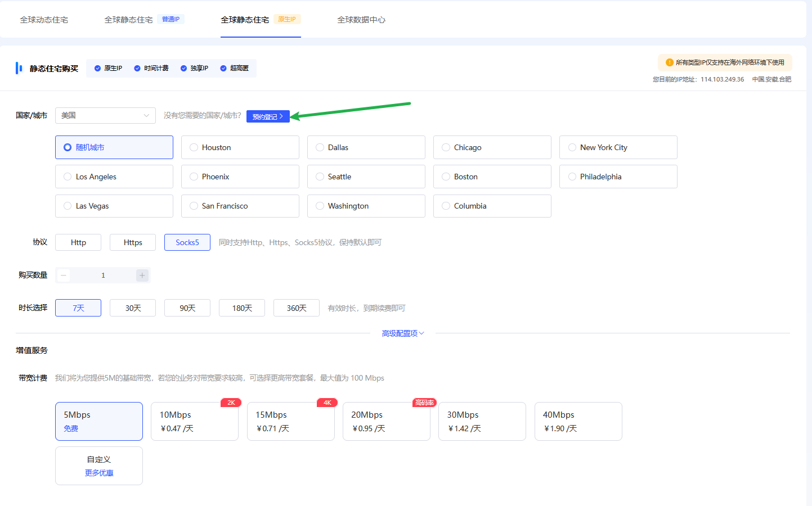Click the 原生IP checkmark icon
The width and height of the screenshot is (812, 506).
coord(97,68)
